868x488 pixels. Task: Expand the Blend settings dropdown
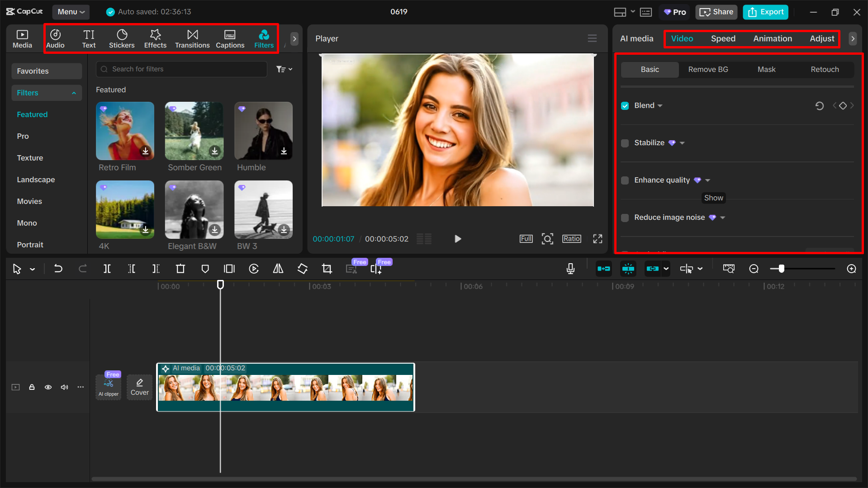(x=659, y=105)
